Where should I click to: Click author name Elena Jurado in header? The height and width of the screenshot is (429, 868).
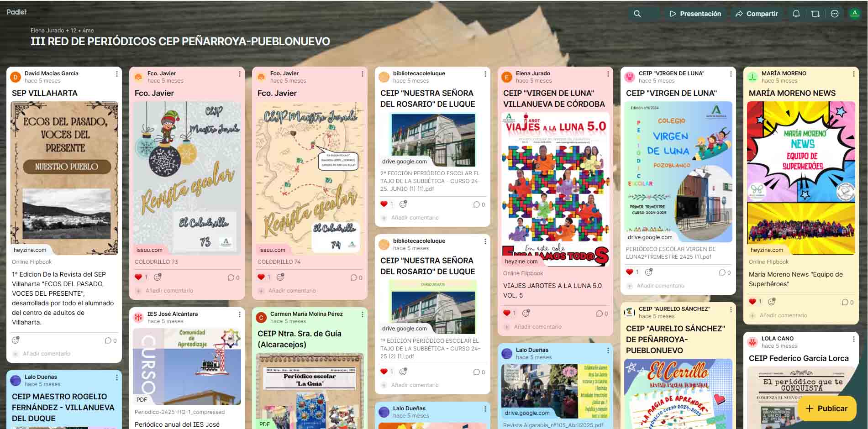48,31
